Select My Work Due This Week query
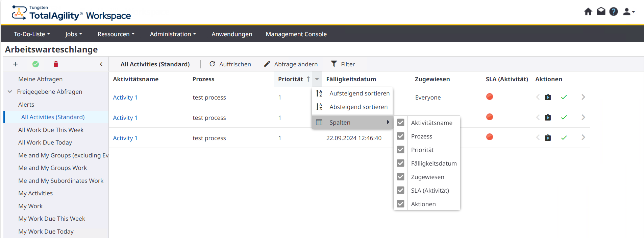Image resolution: width=644 pixels, height=238 pixels. [52, 219]
